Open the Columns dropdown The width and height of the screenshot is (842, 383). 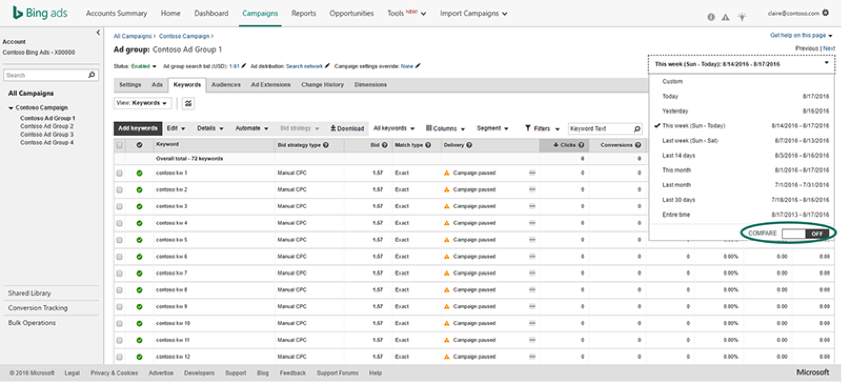point(445,128)
